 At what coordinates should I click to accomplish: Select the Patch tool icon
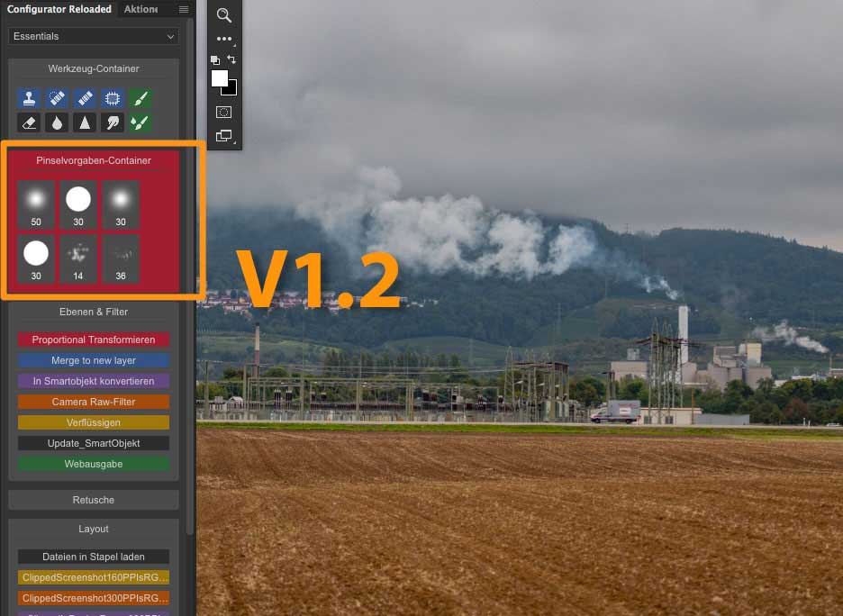pyautogui.click(x=113, y=98)
